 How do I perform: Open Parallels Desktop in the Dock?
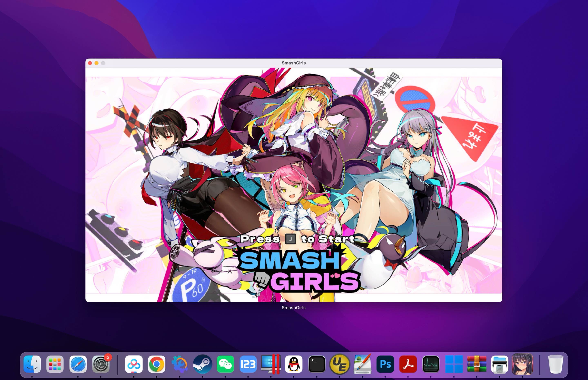(271, 364)
